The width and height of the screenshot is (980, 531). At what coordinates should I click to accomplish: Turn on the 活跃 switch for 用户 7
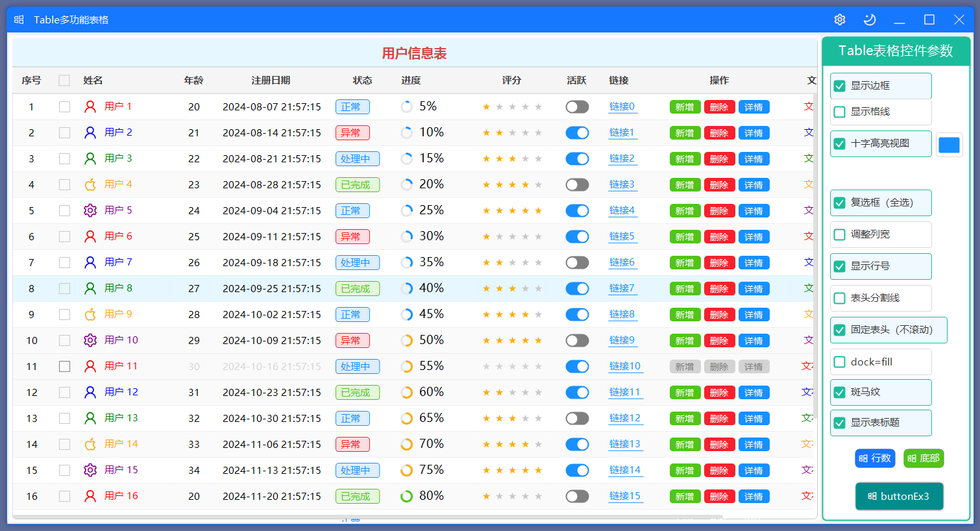pyautogui.click(x=577, y=262)
